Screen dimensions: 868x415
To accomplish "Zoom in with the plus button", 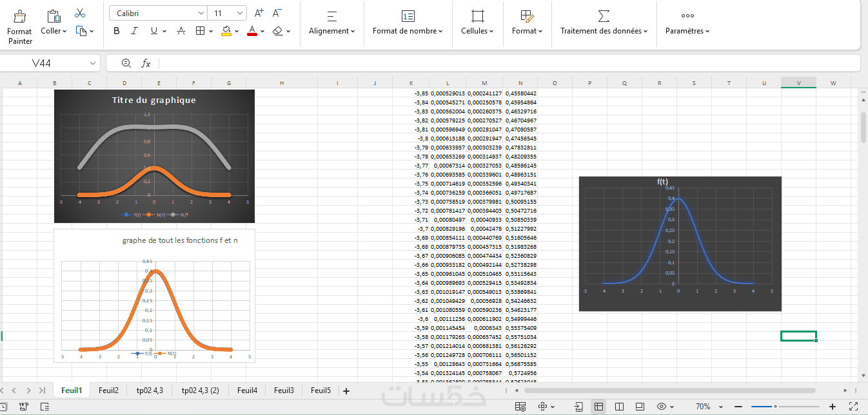I will (833, 407).
